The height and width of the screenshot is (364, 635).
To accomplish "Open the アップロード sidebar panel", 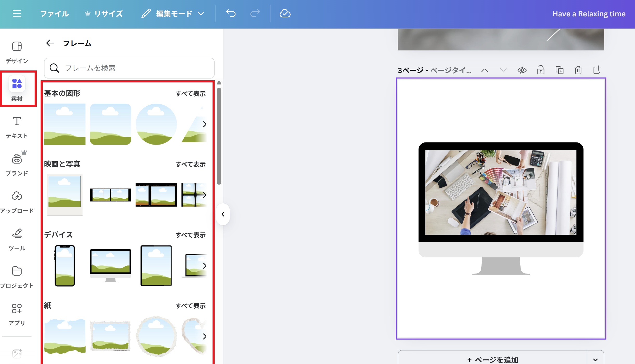I will click(17, 202).
